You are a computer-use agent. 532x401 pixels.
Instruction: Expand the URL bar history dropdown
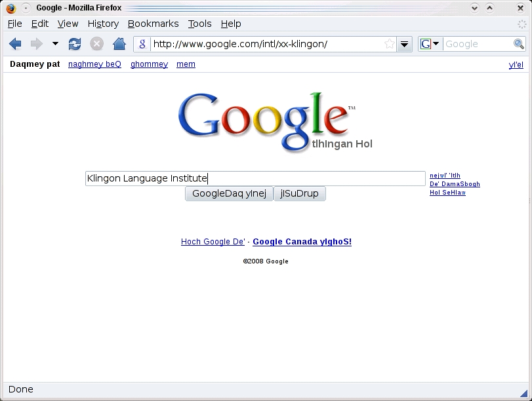(x=405, y=44)
